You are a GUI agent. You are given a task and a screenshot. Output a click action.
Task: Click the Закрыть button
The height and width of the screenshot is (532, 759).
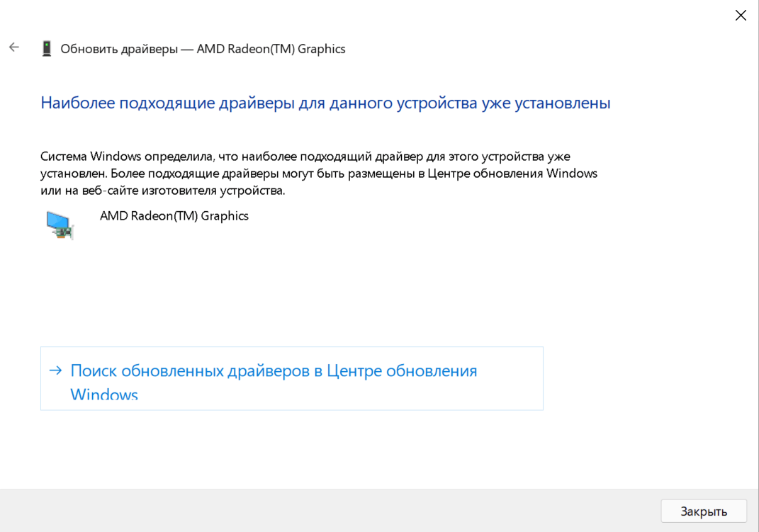[x=704, y=511]
